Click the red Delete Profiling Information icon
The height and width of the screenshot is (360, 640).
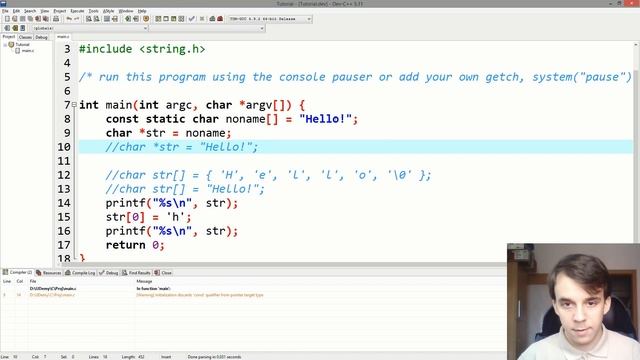click(220, 19)
